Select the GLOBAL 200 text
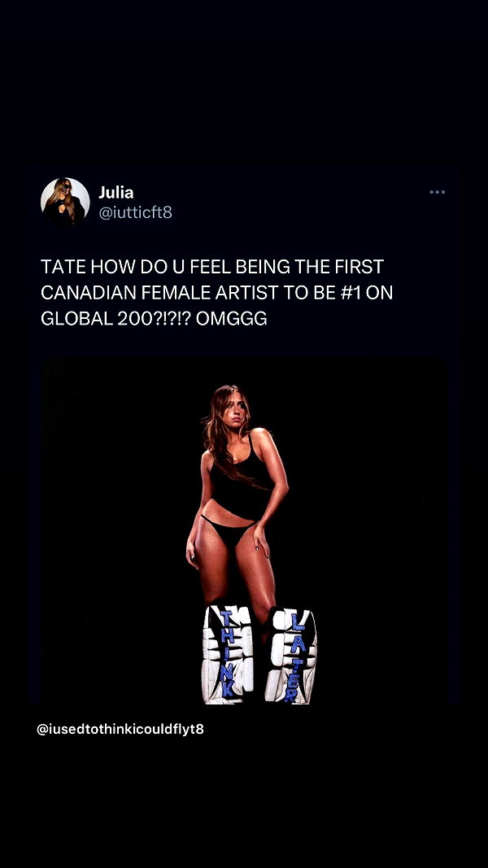The width and height of the screenshot is (488, 868). pyautogui.click(x=93, y=319)
